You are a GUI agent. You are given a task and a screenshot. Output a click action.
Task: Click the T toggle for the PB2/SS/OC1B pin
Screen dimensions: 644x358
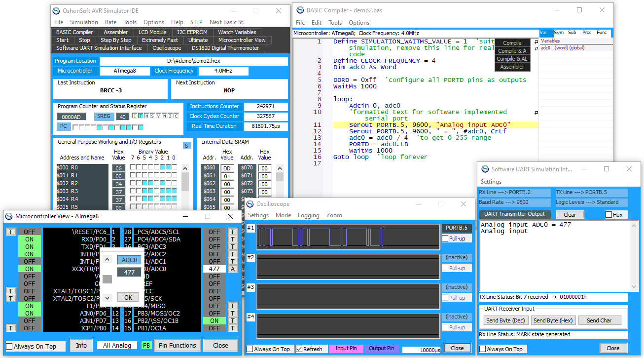click(x=233, y=321)
